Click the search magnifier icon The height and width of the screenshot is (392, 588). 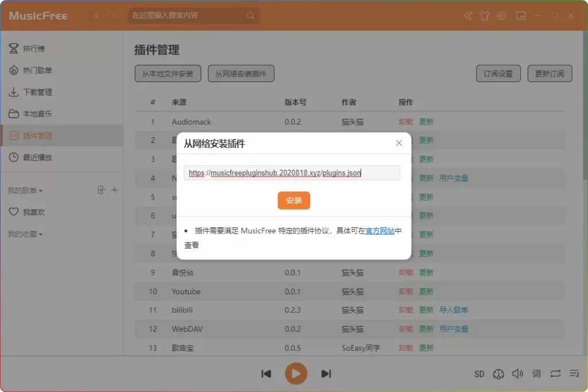[250, 15]
